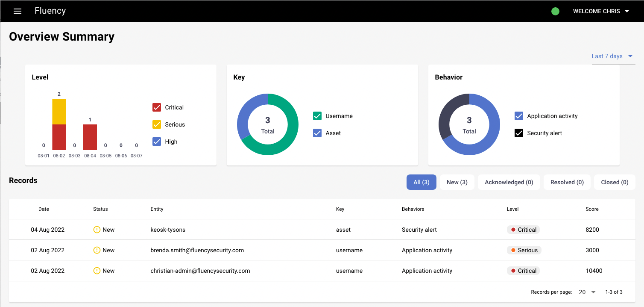Click New status icon for keosk-tysons row

tap(97, 230)
